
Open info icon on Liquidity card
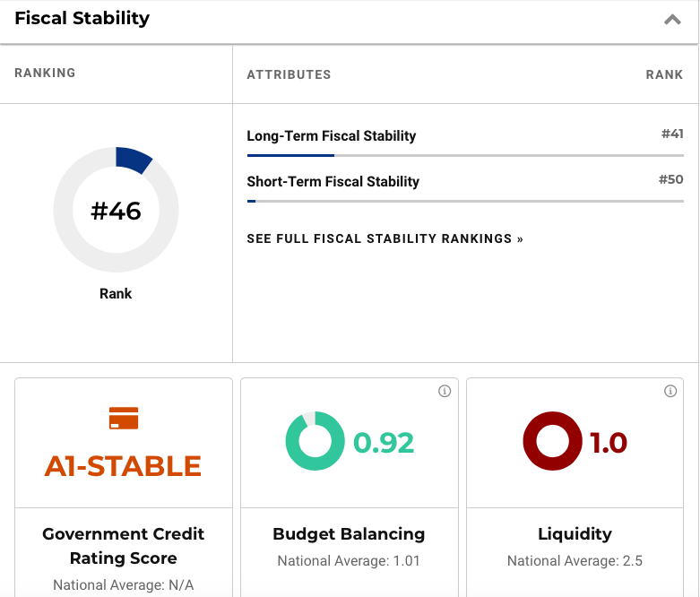click(x=670, y=392)
